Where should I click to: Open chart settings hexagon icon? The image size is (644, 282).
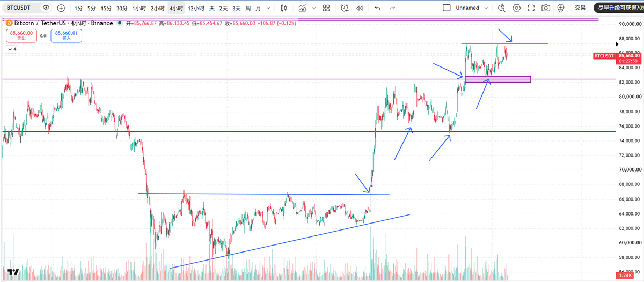(x=516, y=8)
